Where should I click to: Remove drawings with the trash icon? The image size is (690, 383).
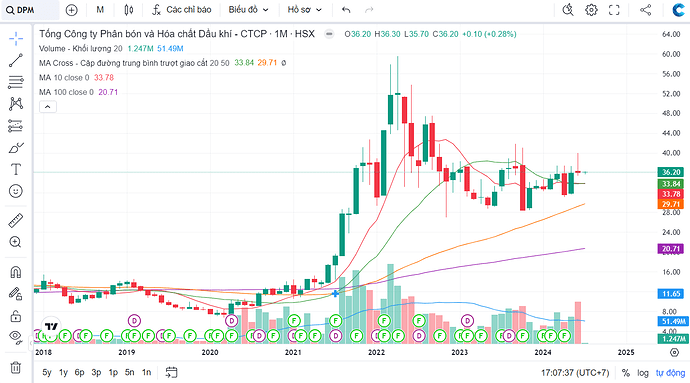(16, 367)
